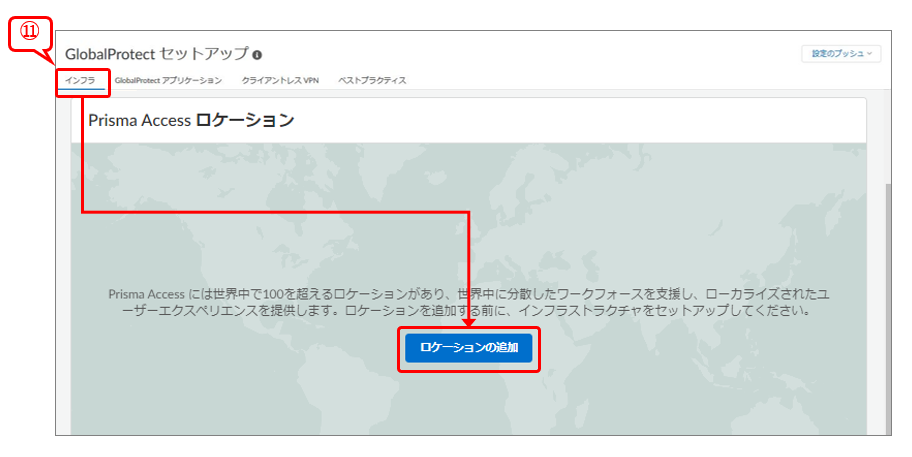Go to the ベストプラクティス tab
Viewport: 912px width, 457px height.
[x=372, y=80]
